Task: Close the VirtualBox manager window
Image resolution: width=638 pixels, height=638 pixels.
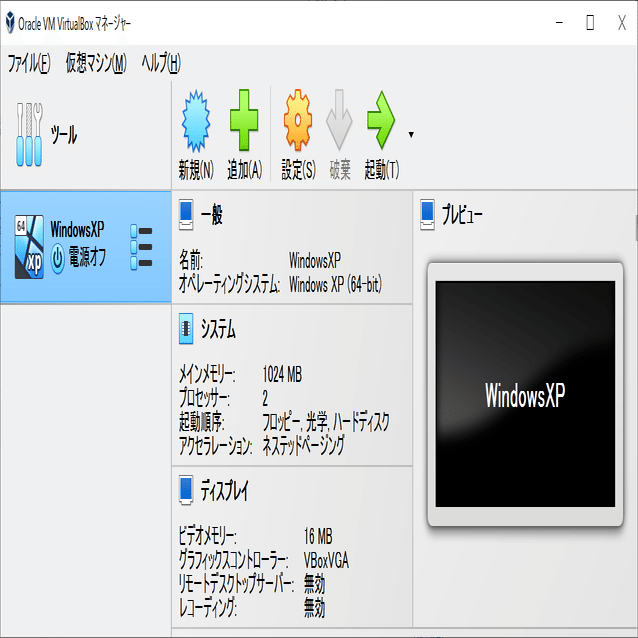Action: pyautogui.click(x=622, y=22)
